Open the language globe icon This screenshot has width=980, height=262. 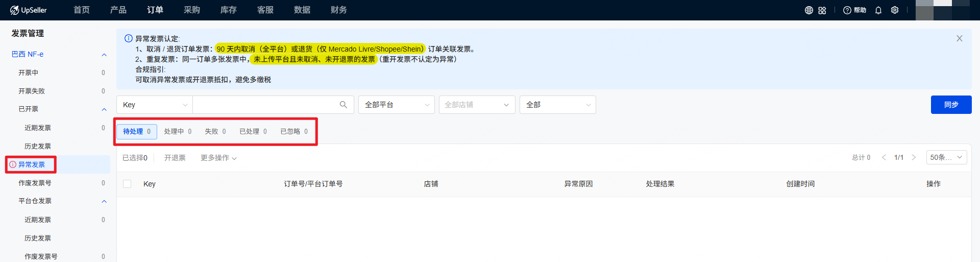pos(808,10)
